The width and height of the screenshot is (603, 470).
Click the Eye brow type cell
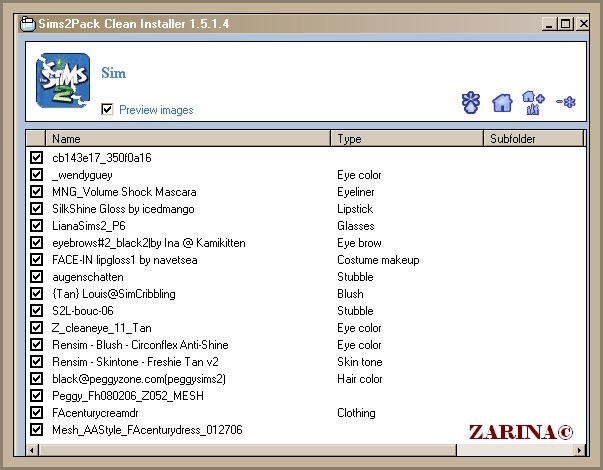[x=359, y=243]
